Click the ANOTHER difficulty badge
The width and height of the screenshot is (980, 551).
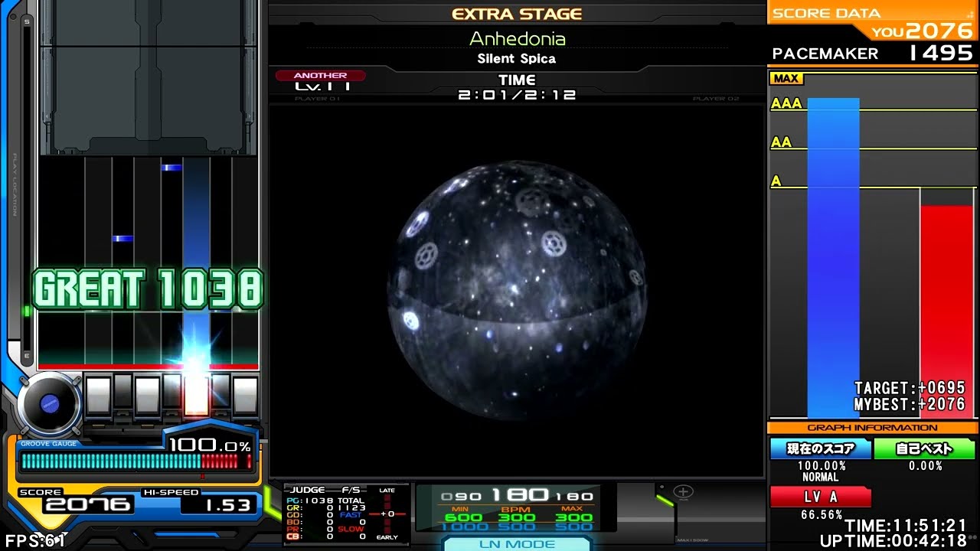[x=320, y=76]
